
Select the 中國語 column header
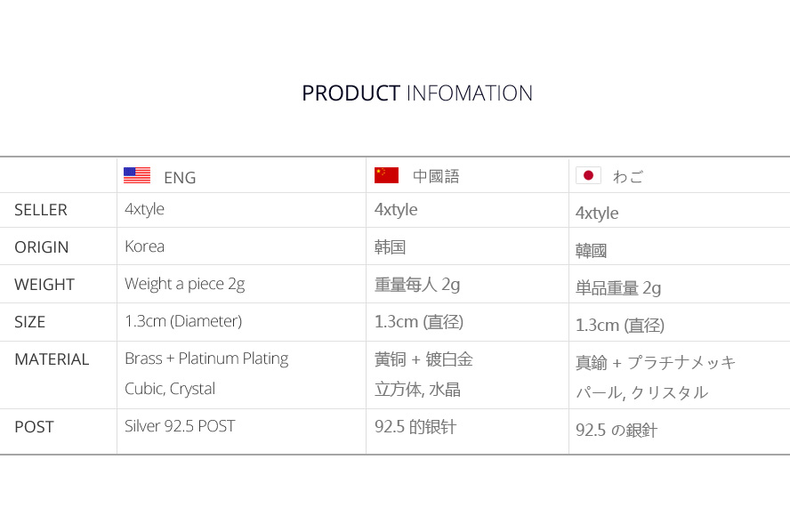tap(436, 176)
